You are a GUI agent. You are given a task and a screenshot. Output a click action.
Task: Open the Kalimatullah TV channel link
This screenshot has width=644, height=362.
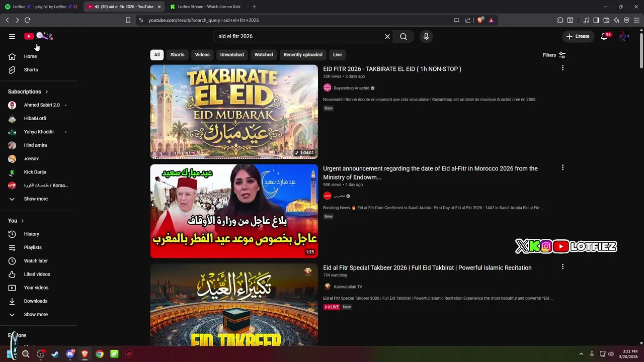348,287
